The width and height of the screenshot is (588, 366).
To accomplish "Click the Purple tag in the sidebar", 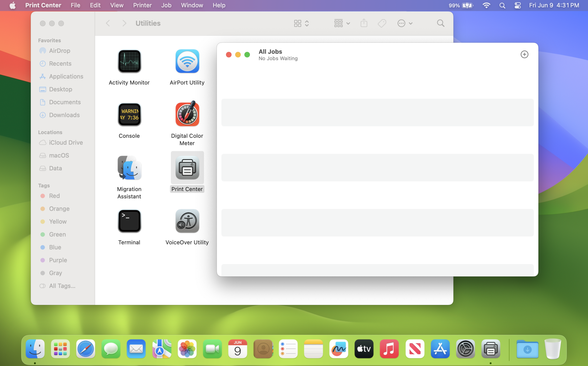I will coord(58,260).
